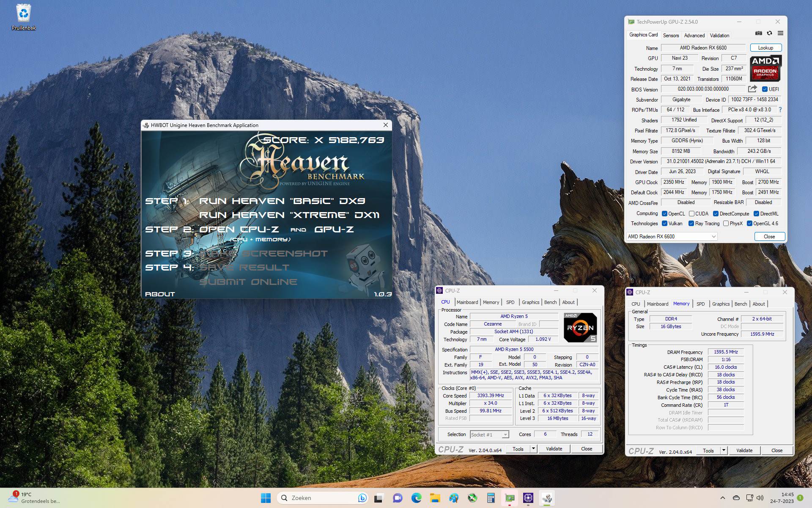Open the Prullenbak recycle bin icon
Screen dimensions: 812x508
tap(23, 17)
